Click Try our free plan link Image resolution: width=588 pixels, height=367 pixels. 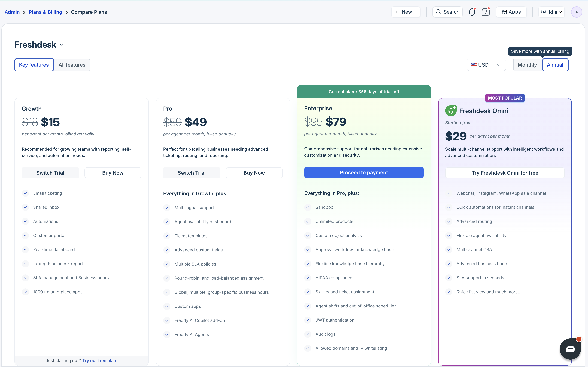[99, 360]
